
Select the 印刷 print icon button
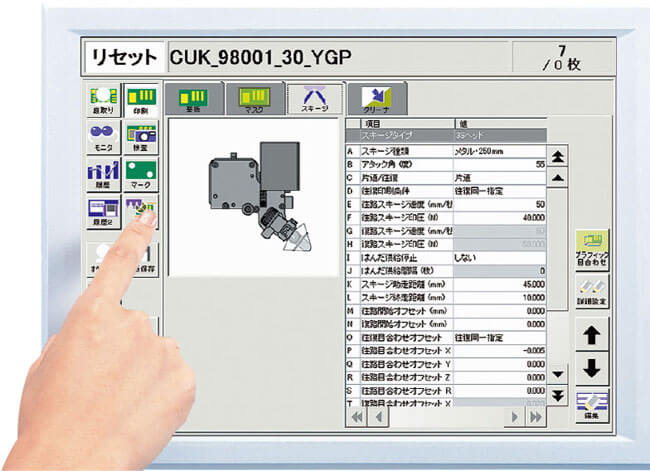pyautogui.click(x=139, y=103)
